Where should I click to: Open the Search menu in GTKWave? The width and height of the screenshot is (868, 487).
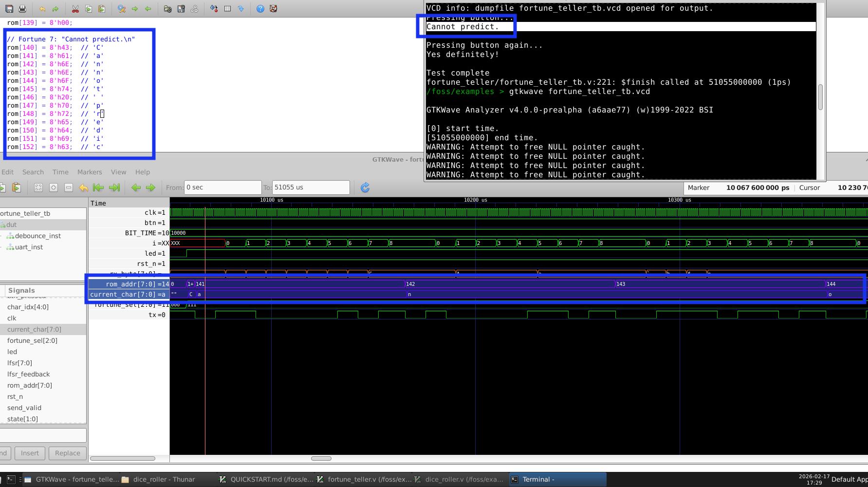pyautogui.click(x=33, y=172)
